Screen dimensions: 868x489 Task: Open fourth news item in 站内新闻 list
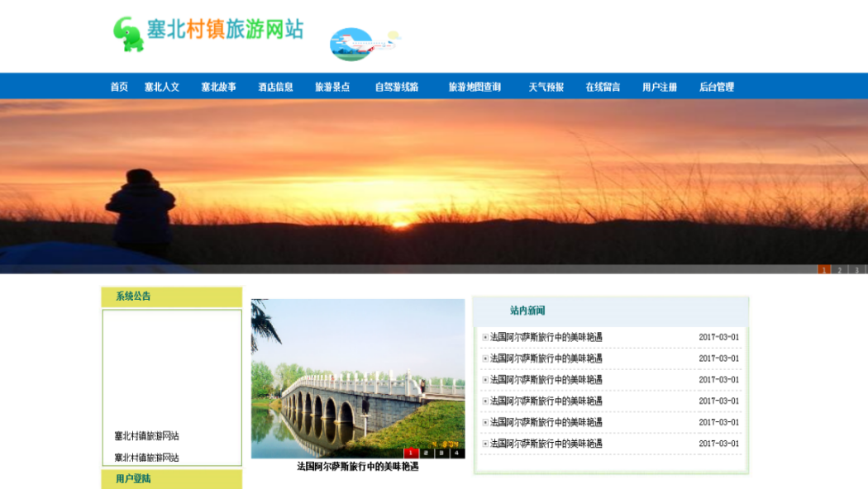[546, 401]
